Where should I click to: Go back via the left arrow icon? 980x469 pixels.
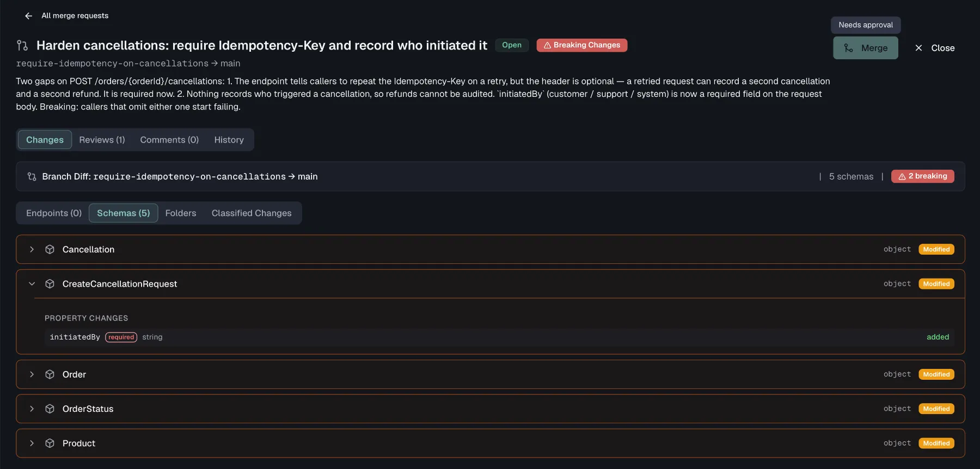[28, 16]
